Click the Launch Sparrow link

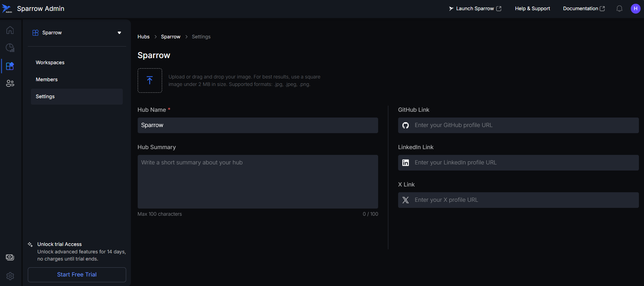click(x=475, y=8)
